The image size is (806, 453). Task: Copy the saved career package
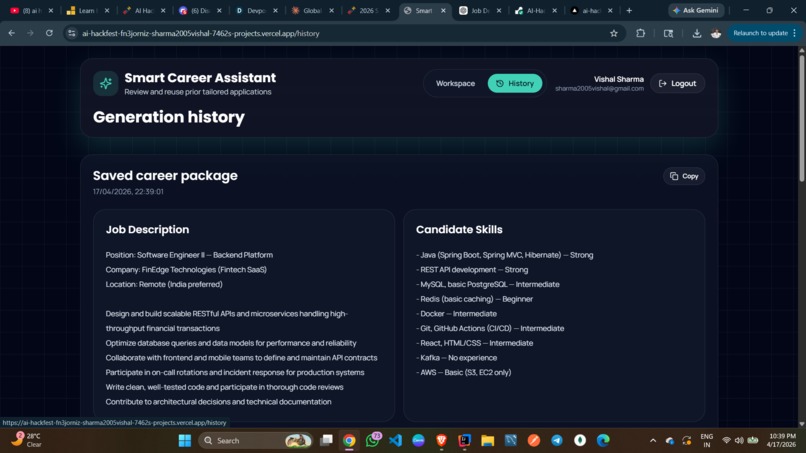(684, 176)
